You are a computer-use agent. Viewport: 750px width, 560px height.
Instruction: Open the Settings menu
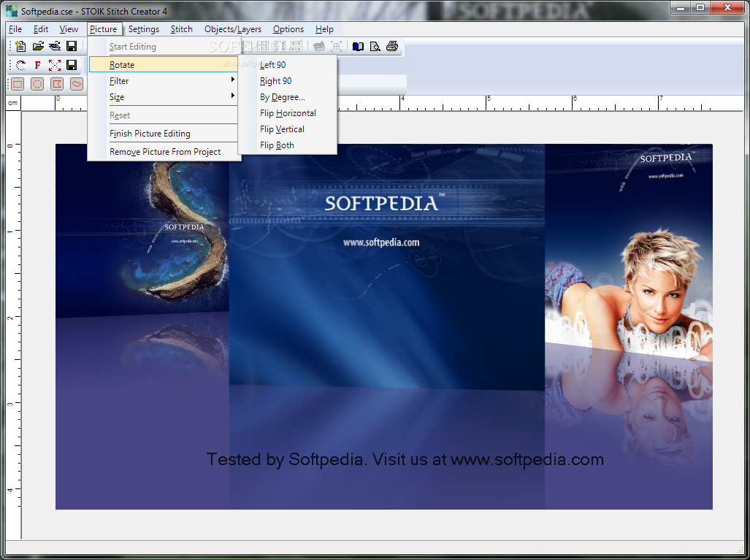[x=143, y=29]
